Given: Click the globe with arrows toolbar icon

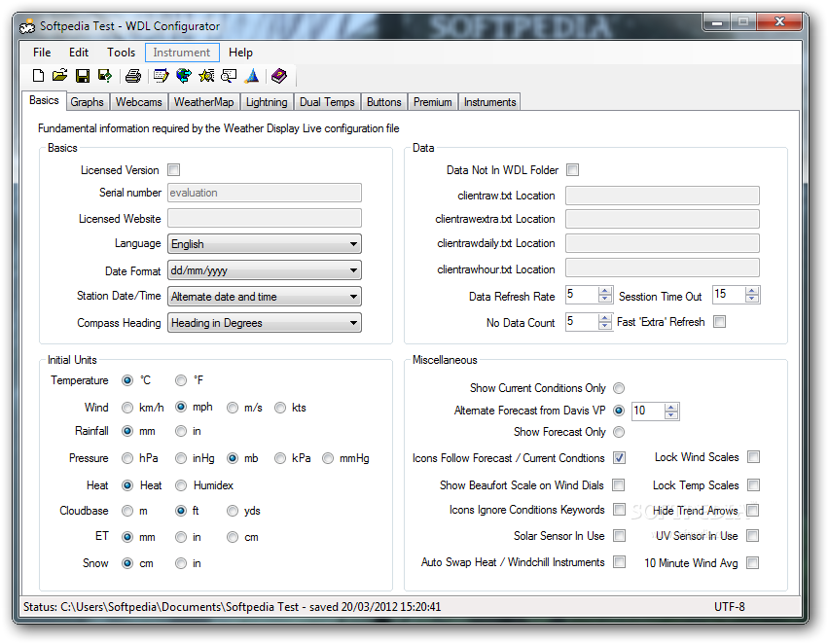Looking at the screenshot, I should click(x=184, y=76).
